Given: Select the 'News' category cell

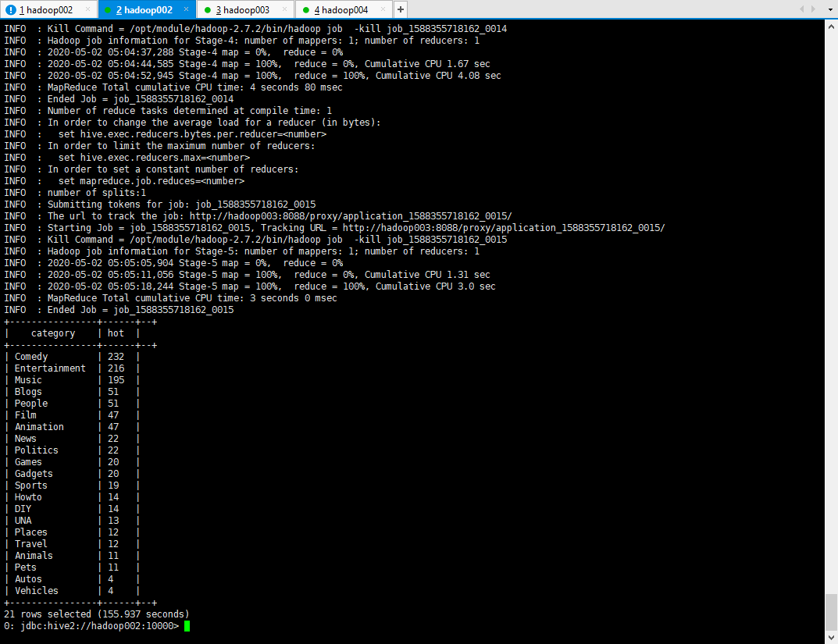Looking at the screenshot, I should 25,439.
